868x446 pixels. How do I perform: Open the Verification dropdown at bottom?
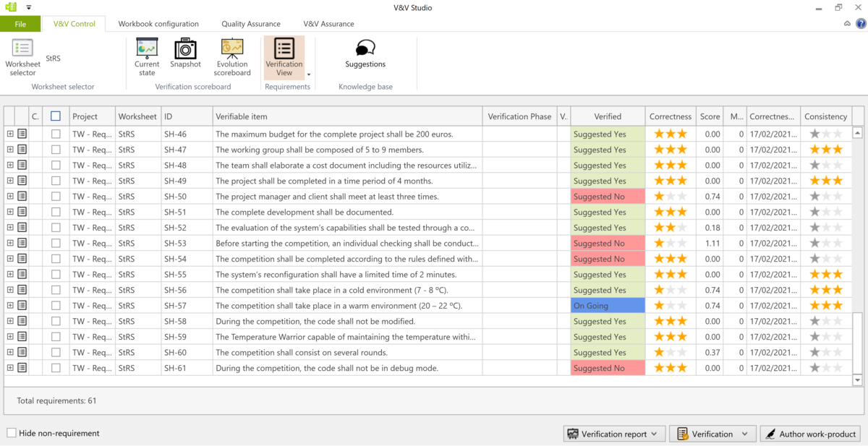(713, 434)
